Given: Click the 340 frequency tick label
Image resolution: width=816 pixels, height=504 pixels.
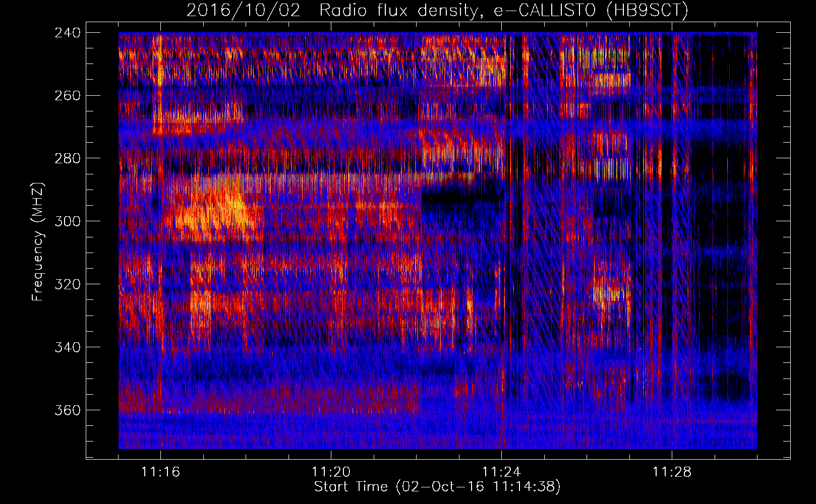Looking at the screenshot, I should click(68, 348).
